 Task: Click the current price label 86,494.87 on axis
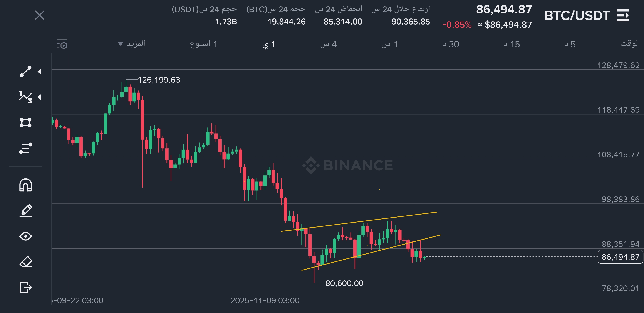[620, 257]
